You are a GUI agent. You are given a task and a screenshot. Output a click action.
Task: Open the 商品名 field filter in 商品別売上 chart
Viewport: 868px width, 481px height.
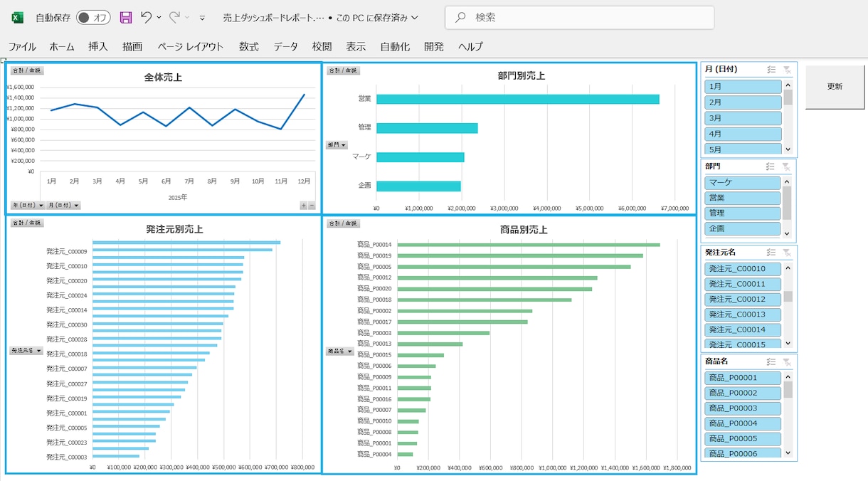(339, 351)
